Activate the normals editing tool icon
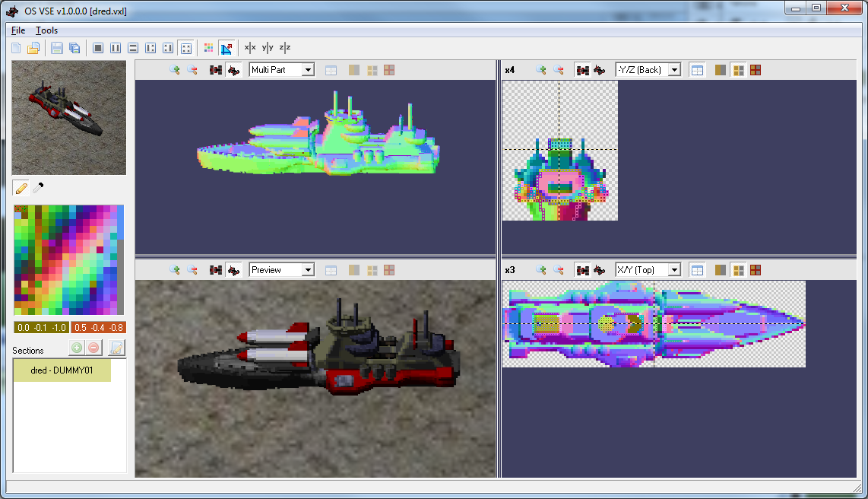Screen dimensions: 868x499 tap(227, 47)
